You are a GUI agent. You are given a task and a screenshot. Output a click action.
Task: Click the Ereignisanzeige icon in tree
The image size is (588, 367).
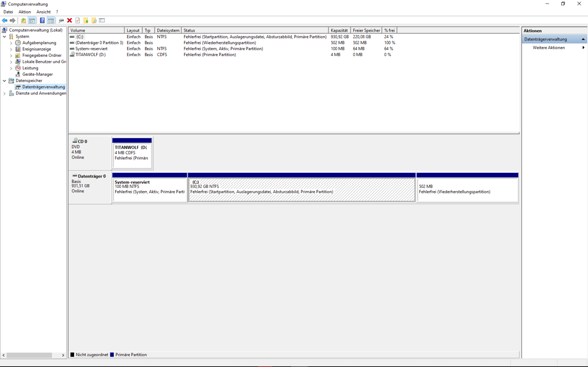tap(18, 49)
